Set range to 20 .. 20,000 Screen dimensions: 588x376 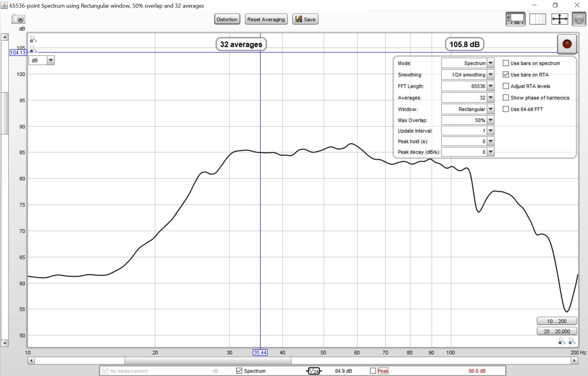click(557, 331)
